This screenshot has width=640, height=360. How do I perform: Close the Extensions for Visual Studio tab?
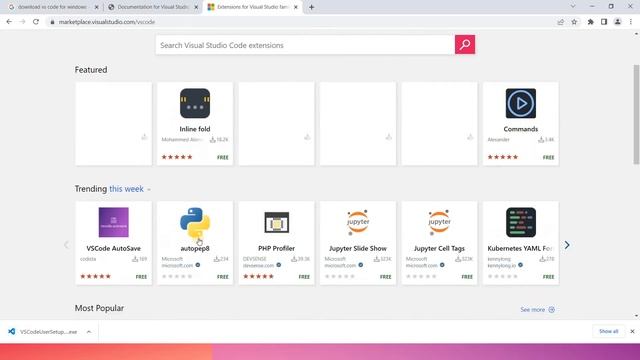click(296, 7)
